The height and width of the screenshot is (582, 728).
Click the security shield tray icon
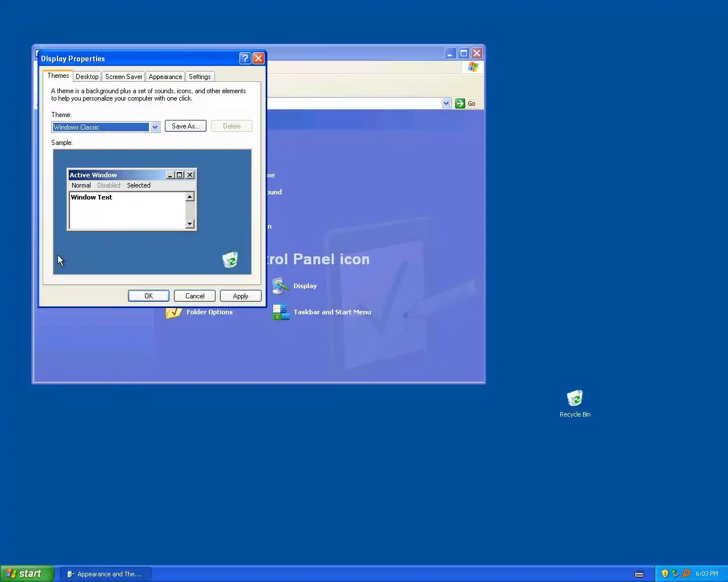point(665,573)
